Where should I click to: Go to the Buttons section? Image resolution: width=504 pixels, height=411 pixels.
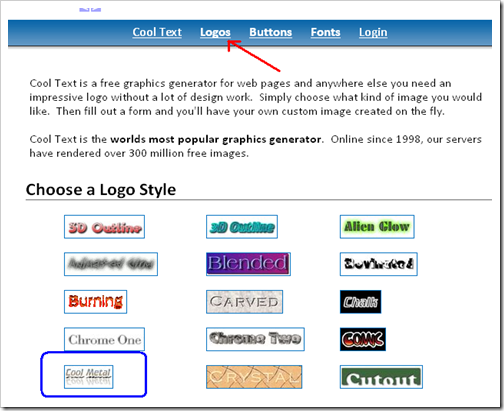(271, 32)
